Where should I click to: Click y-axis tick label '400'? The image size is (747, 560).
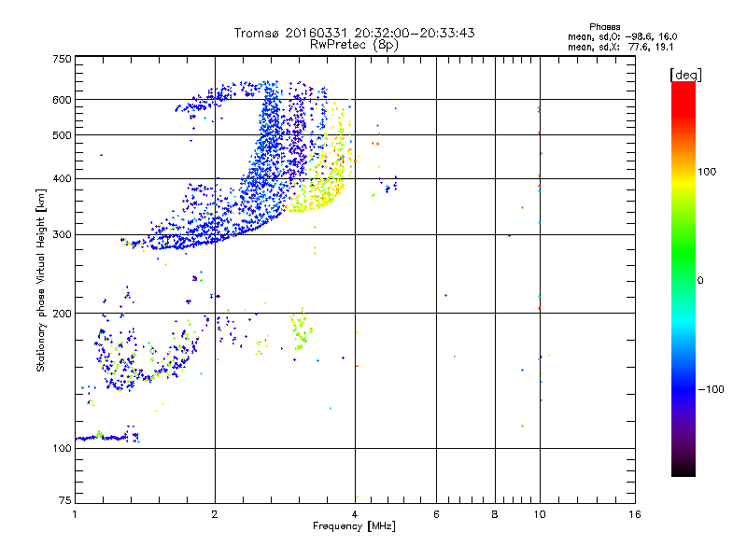pyautogui.click(x=62, y=179)
